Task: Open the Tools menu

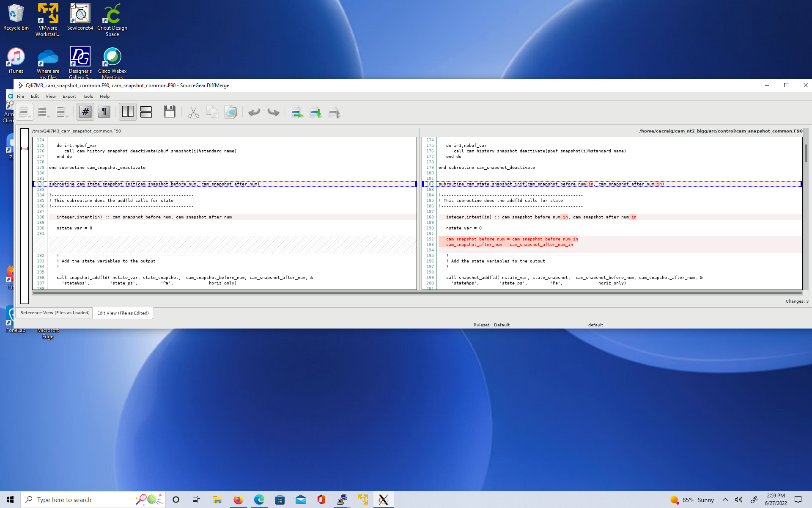Action: (88, 96)
